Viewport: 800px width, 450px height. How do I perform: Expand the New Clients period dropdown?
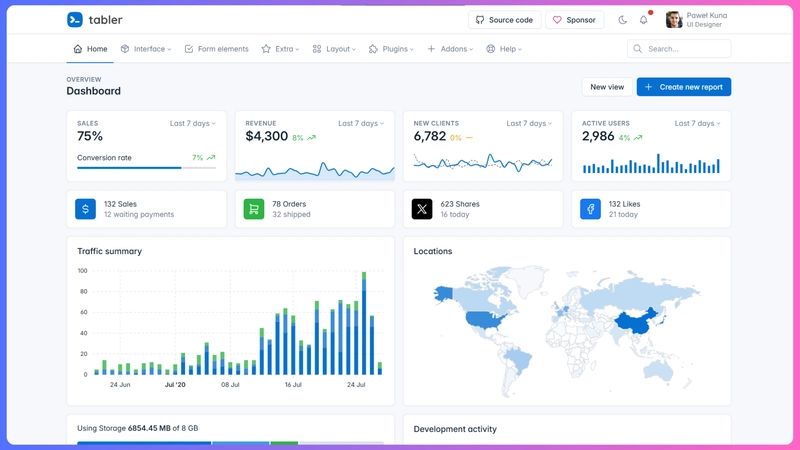click(x=529, y=124)
